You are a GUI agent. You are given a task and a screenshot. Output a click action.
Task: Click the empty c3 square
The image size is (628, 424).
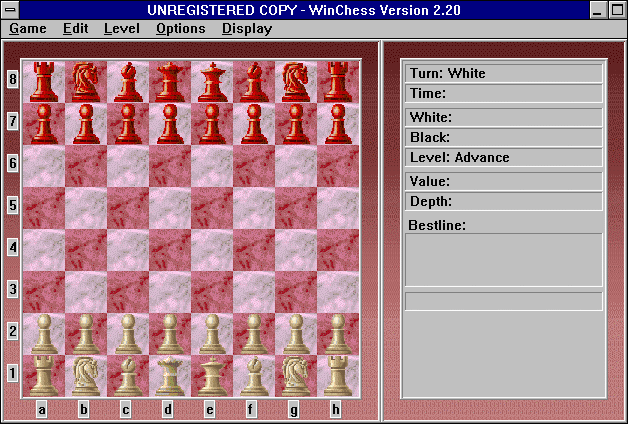pyautogui.click(x=128, y=292)
